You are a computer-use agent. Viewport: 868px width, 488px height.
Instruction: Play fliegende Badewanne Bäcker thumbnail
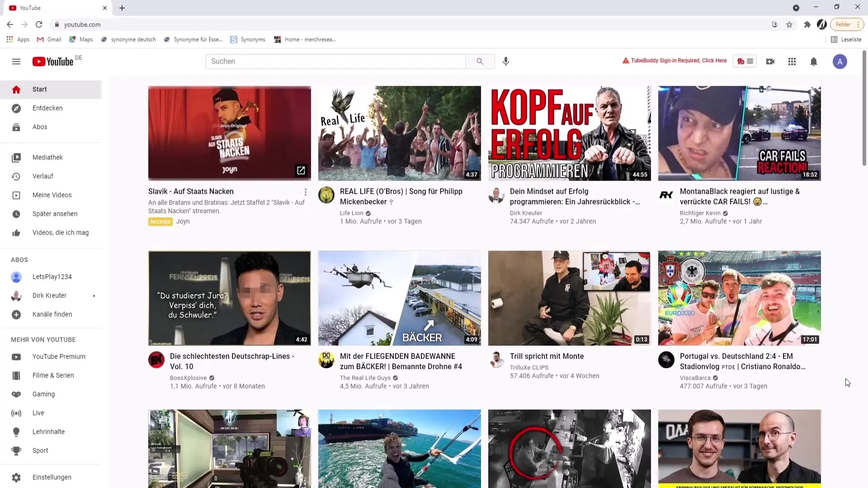pos(400,298)
